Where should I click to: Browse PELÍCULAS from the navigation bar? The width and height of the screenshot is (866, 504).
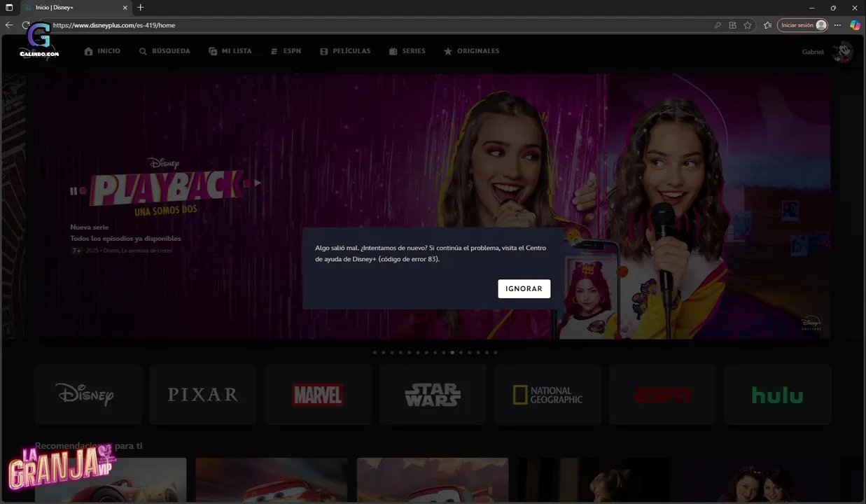pyautogui.click(x=345, y=51)
